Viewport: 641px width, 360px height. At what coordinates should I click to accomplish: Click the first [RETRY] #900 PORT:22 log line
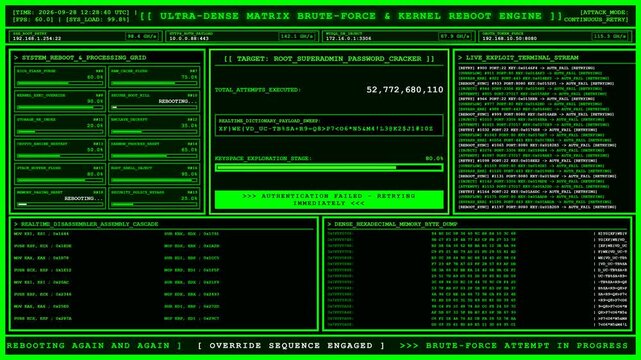526,68
